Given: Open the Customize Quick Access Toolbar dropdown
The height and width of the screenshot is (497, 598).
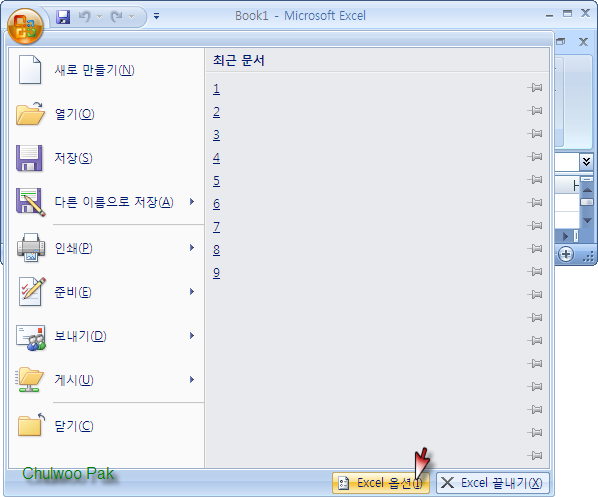Looking at the screenshot, I should (156, 16).
